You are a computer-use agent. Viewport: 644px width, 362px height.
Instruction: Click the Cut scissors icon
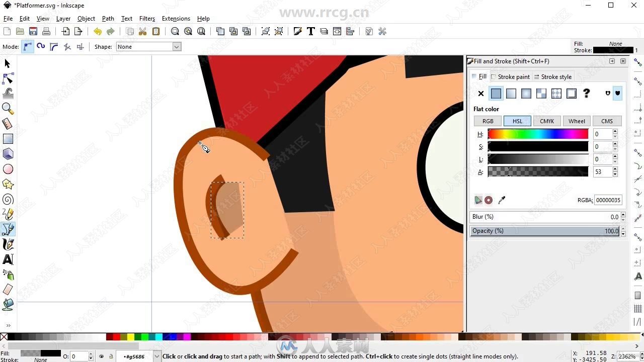[x=143, y=31]
